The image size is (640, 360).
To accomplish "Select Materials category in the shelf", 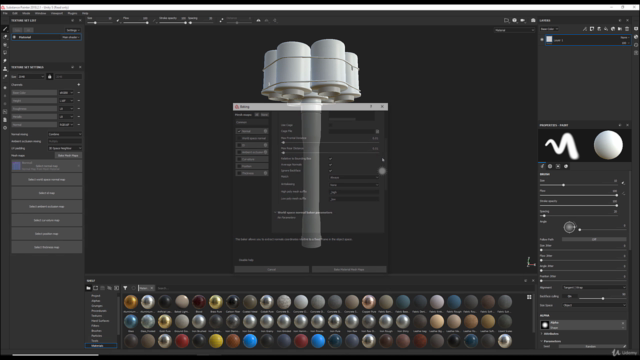I will (x=97, y=346).
